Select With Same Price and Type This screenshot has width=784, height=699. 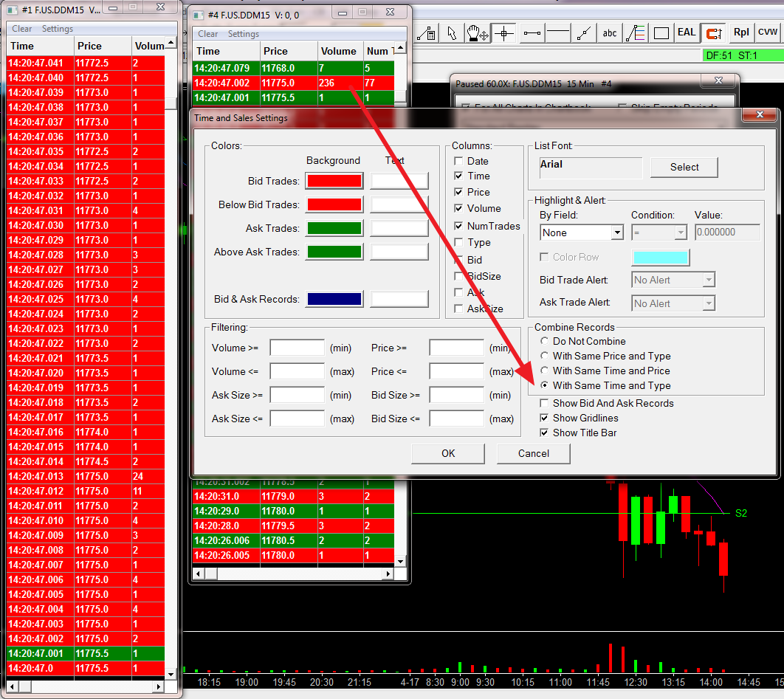click(545, 356)
